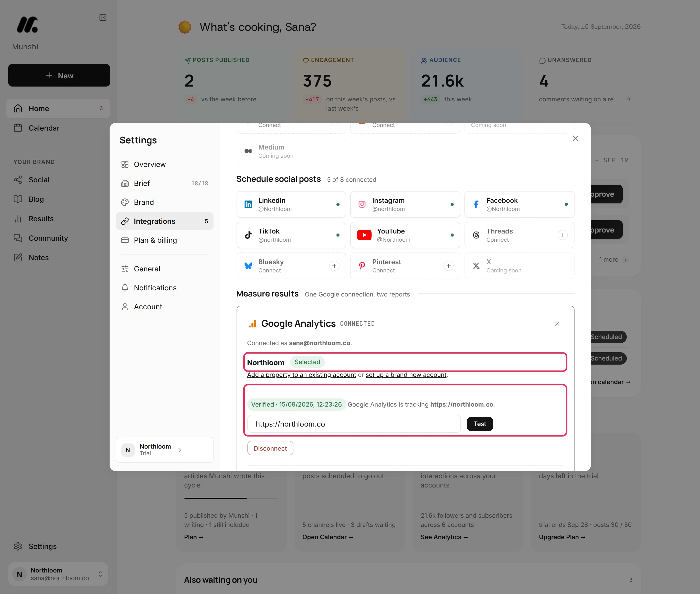Screen dimensions: 700x594
Task: Click the YouTube logo icon
Action: point(364,235)
